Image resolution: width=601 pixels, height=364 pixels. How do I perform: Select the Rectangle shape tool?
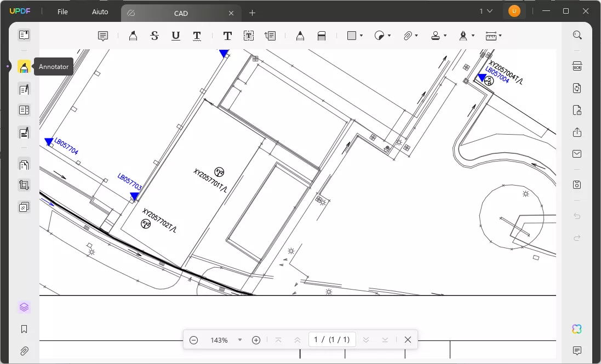(x=352, y=36)
